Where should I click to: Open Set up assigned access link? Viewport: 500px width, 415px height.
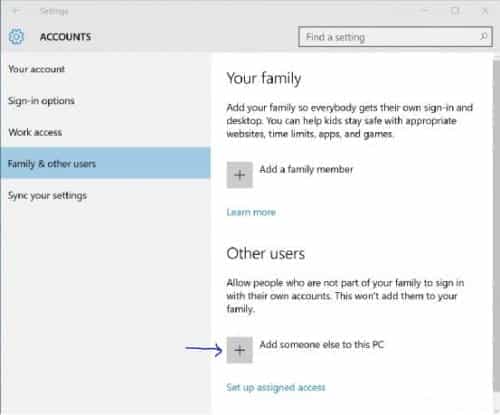tap(276, 387)
